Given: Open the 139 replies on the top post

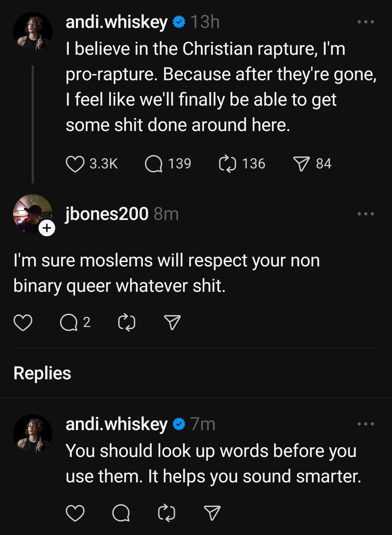Looking at the screenshot, I should tap(153, 163).
